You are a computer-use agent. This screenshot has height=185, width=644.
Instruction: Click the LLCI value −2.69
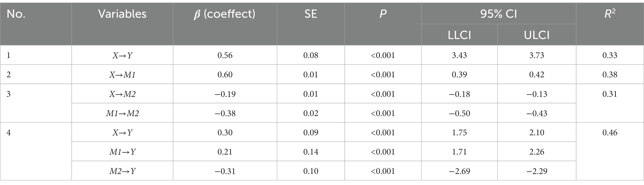pos(459,171)
